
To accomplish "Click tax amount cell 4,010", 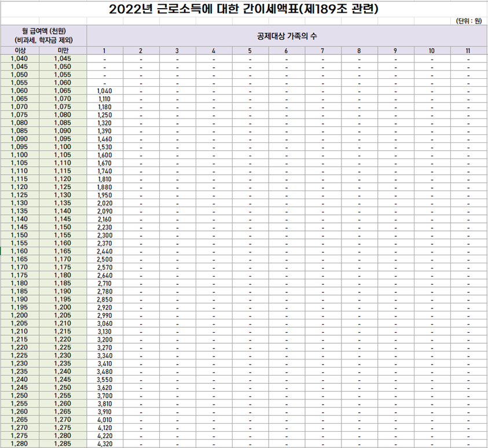I will point(105,420).
